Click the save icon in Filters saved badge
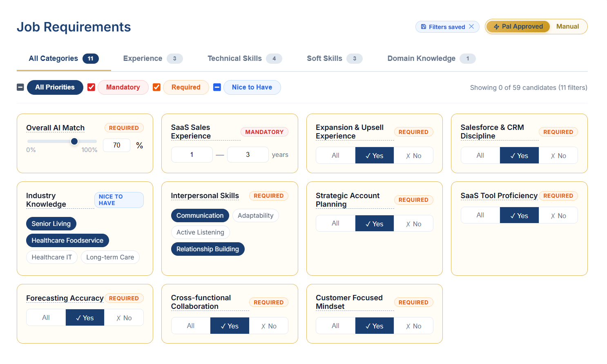 click(x=424, y=27)
